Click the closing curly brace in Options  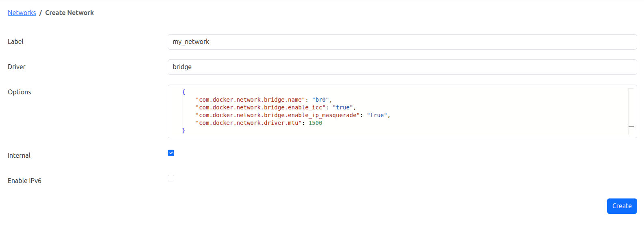click(x=184, y=131)
